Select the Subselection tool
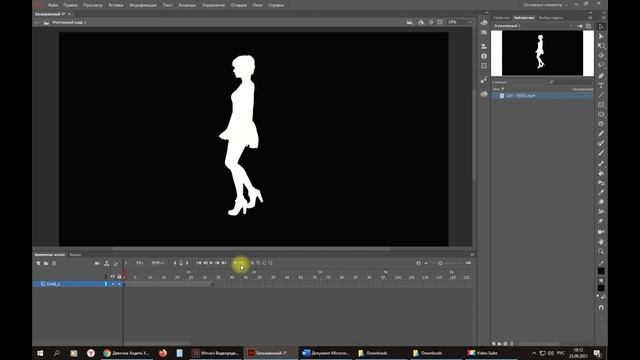This screenshot has width=640, height=360. (601, 36)
